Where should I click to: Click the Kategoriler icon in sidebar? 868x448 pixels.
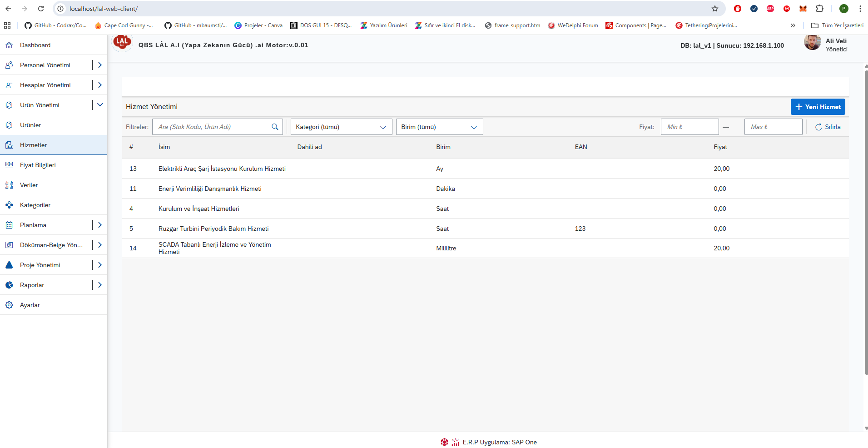click(9, 205)
